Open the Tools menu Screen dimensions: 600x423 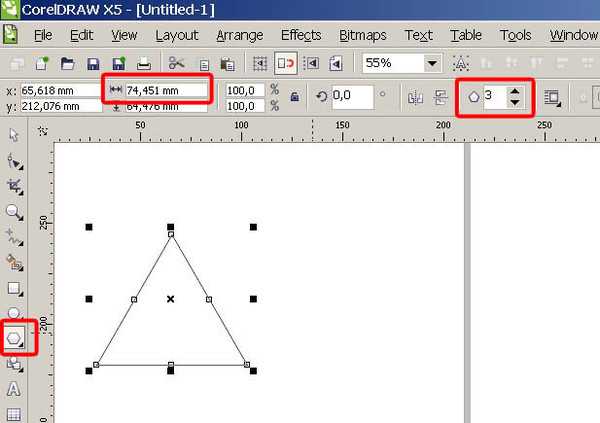tap(515, 35)
